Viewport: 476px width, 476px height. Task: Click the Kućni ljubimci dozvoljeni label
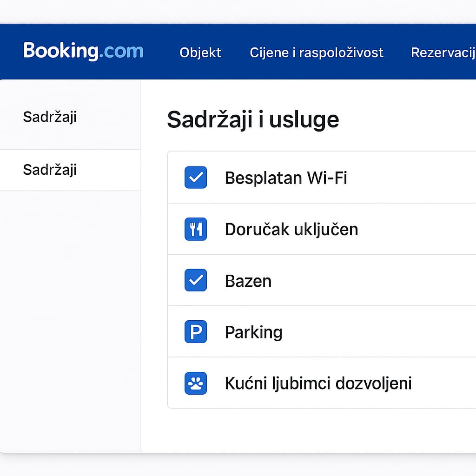pos(318,383)
